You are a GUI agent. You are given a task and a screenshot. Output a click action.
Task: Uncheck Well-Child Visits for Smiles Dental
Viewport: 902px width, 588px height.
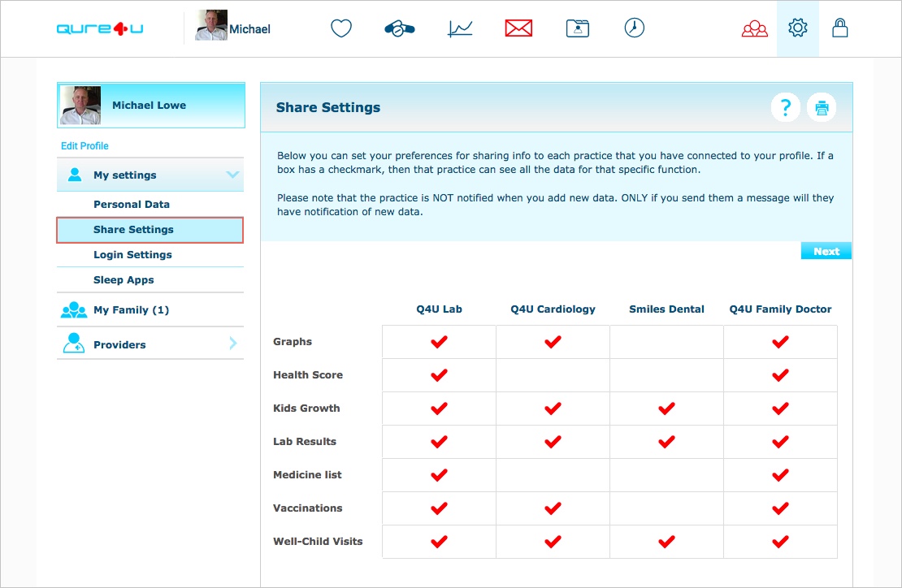click(x=666, y=542)
